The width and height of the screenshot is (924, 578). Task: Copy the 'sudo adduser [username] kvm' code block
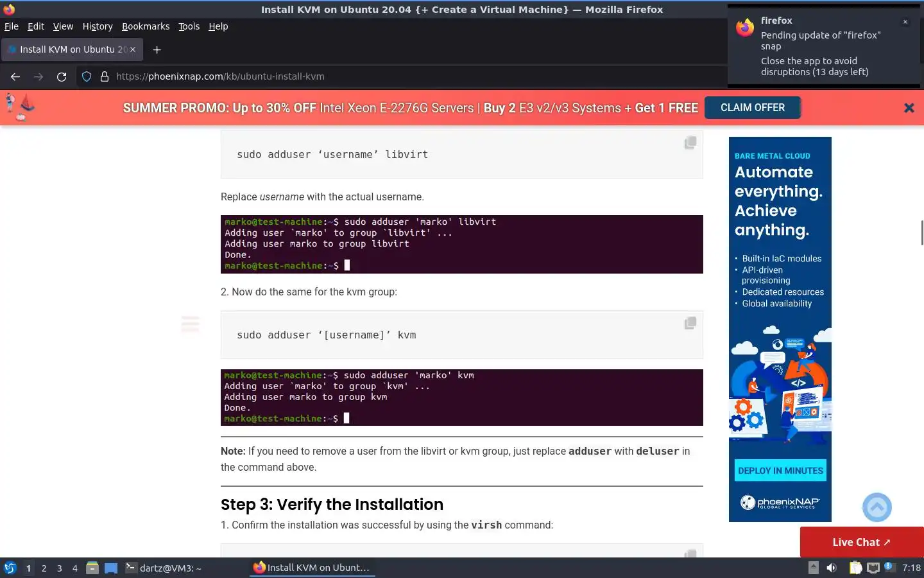[x=690, y=323]
